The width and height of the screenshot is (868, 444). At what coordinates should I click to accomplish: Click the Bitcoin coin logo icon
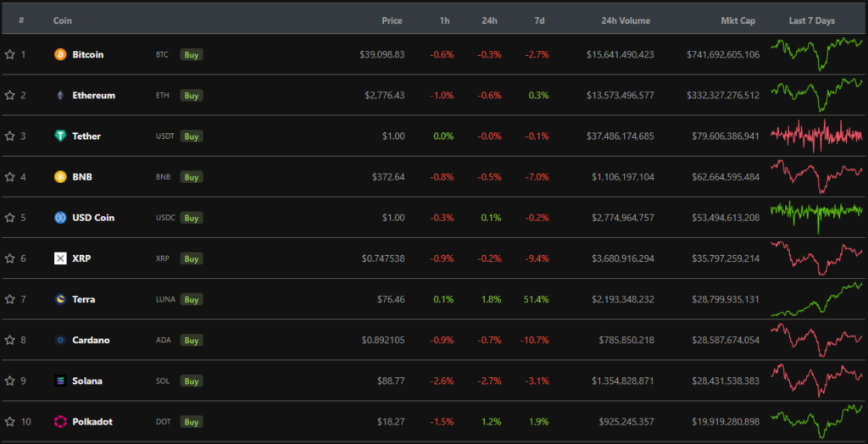(60, 54)
